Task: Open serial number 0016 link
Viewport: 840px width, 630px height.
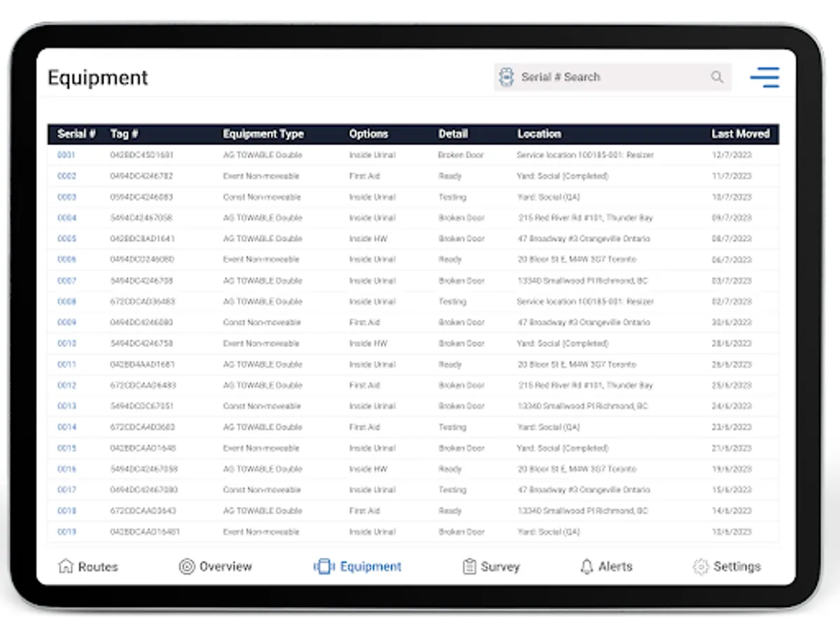Action: (66, 469)
